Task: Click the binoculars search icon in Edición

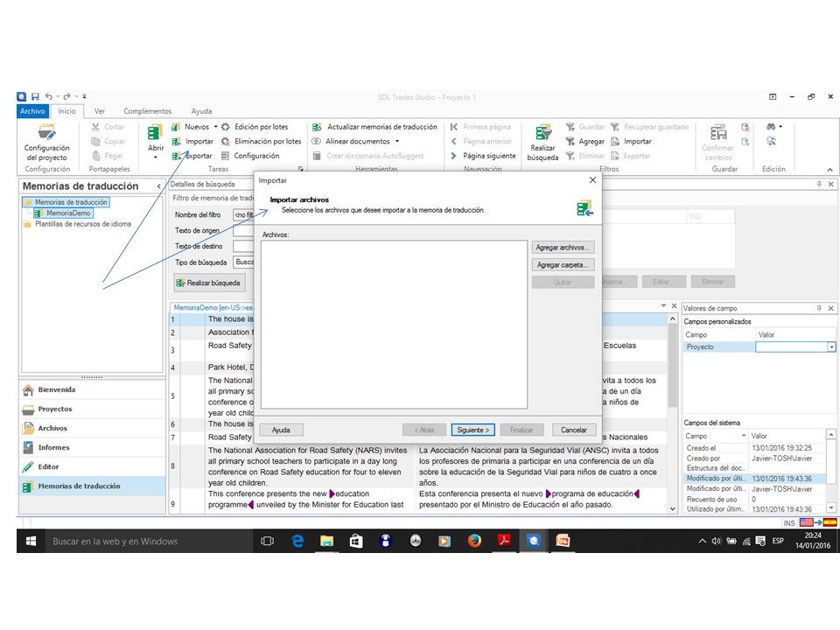Action: (x=771, y=127)
